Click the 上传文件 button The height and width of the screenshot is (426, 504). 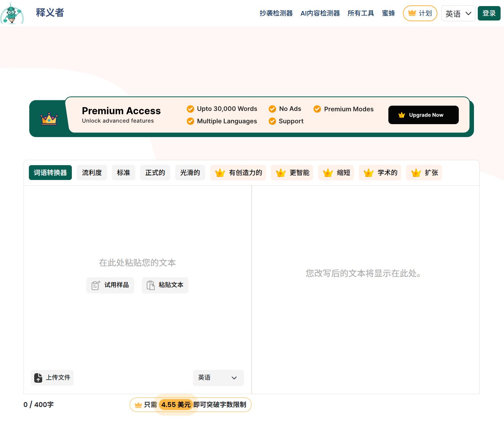52,378
